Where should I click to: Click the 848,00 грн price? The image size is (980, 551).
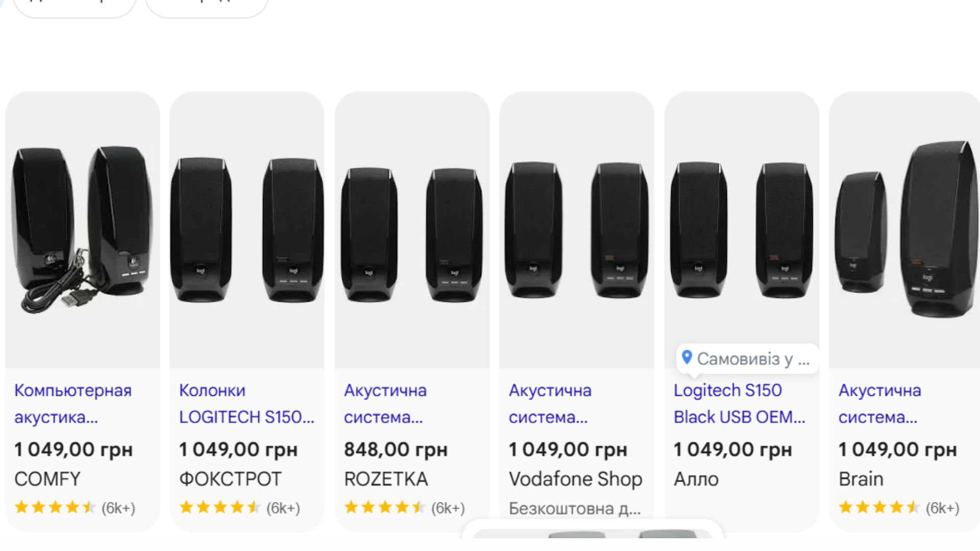(396, 449)
